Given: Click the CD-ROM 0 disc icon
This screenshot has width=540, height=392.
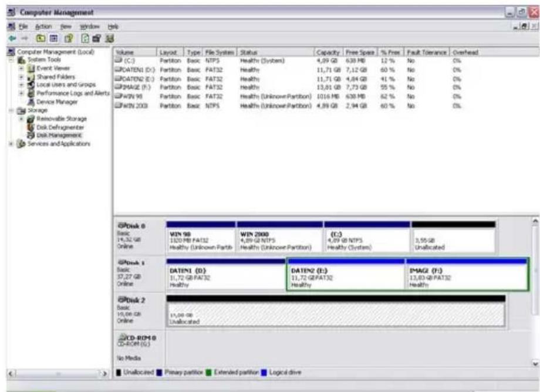Looking at the screenshot, I should point(122,337).
